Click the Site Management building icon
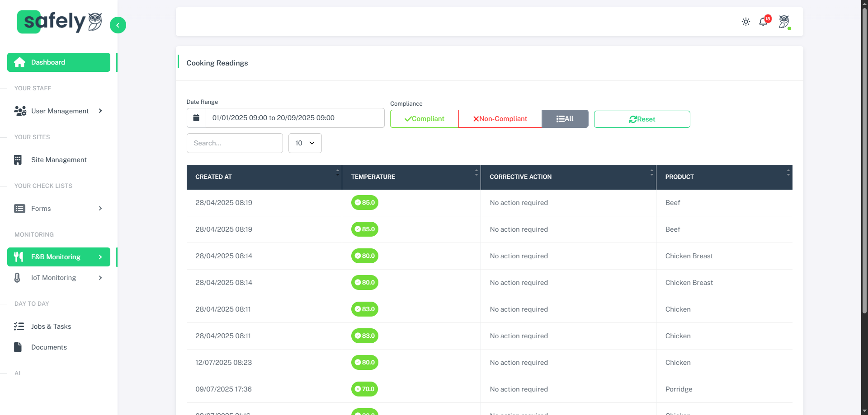This screenshot has width=868, height=415. (18, 160)
